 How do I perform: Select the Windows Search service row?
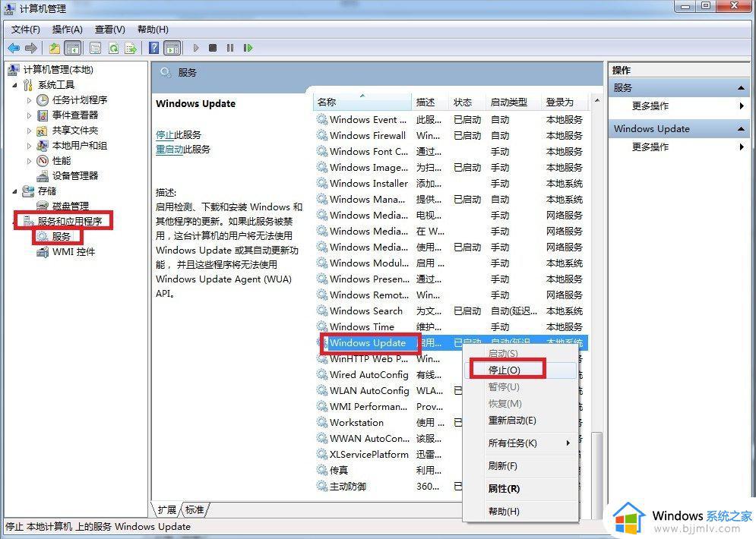click(451, 310)
